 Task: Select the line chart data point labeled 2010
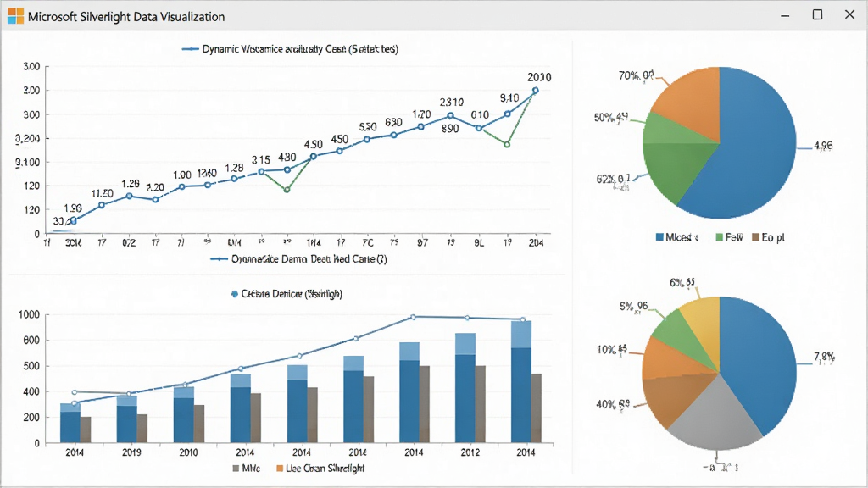click(x=536, y=90)
